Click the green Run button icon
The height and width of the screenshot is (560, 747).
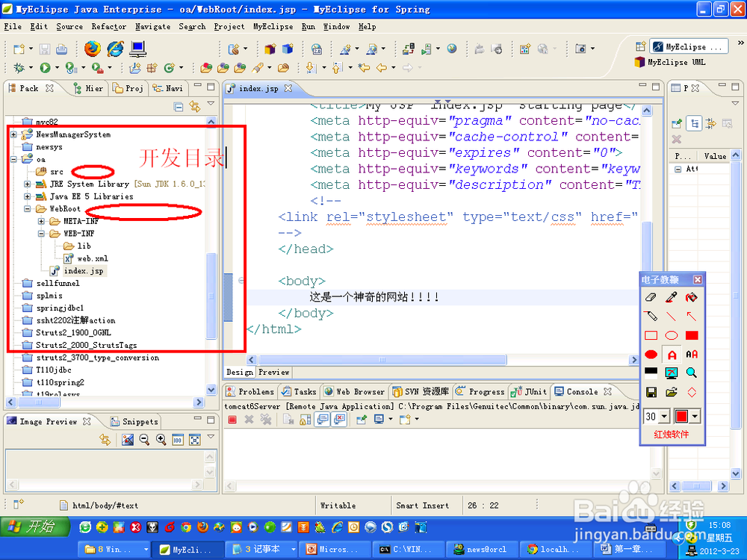pos(46,68)
